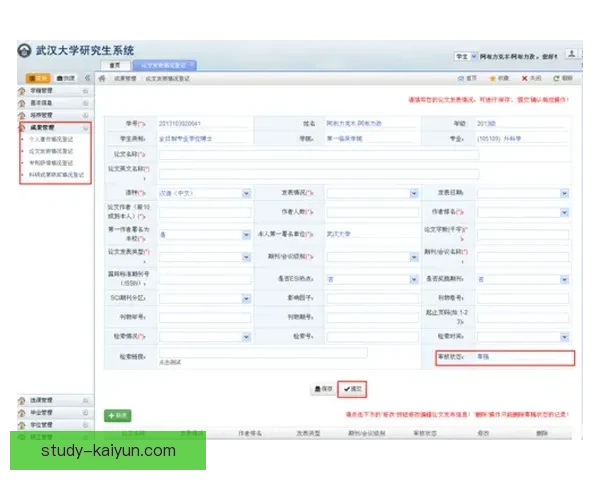This screenshot has width=600, height=480.
Task: Open the 是否ESI热点 dropdown
Action: (x=414, y=280)
